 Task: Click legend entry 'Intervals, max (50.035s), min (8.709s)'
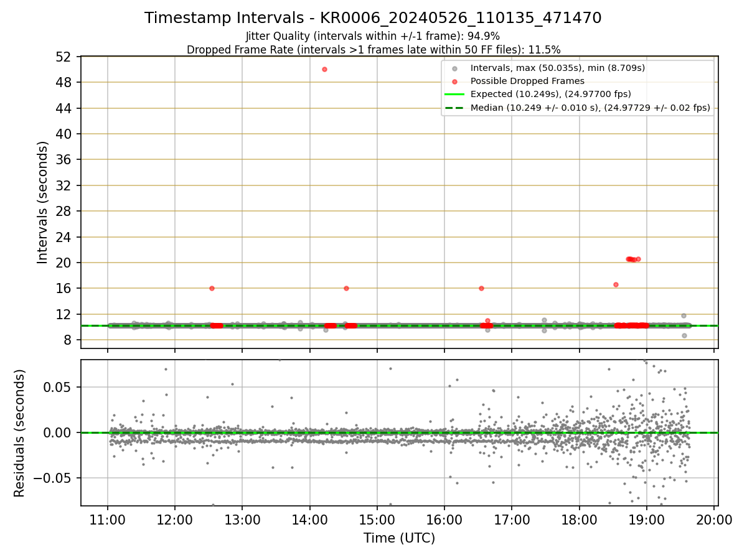tap(558, 67)
